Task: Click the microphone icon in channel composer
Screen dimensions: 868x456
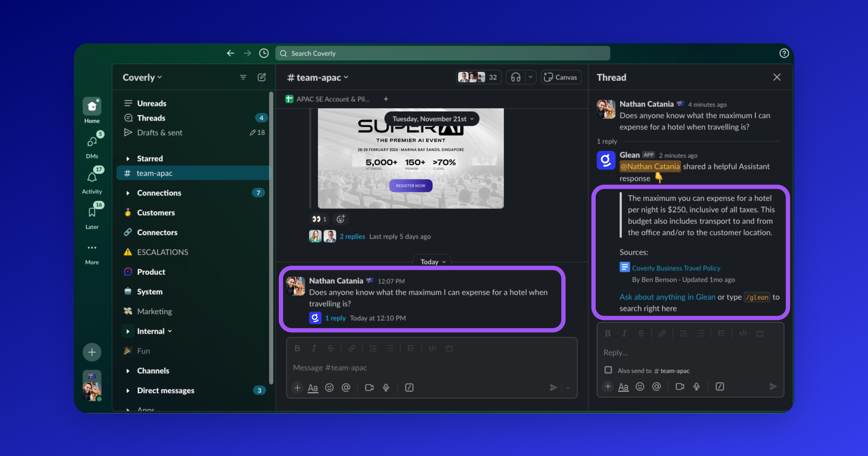Action: (x=386, y=387)
